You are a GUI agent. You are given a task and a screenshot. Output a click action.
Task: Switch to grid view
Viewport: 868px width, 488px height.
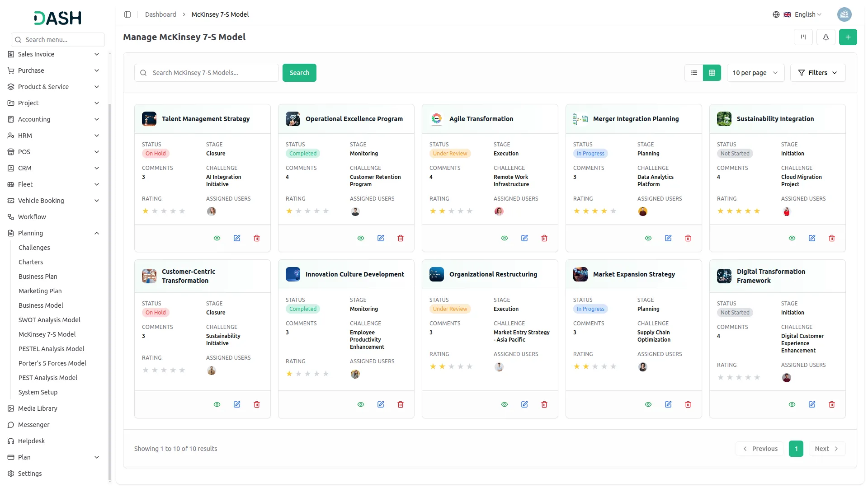(712, 73)
